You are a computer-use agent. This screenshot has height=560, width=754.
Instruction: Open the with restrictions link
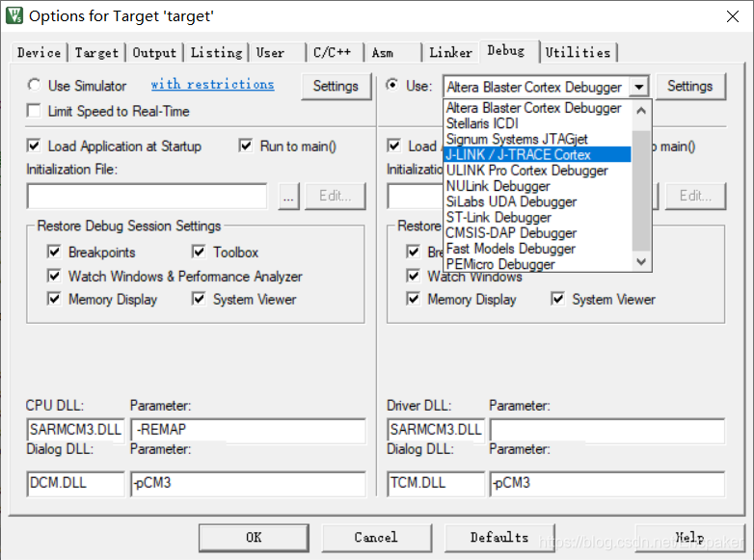coord(212,84)
